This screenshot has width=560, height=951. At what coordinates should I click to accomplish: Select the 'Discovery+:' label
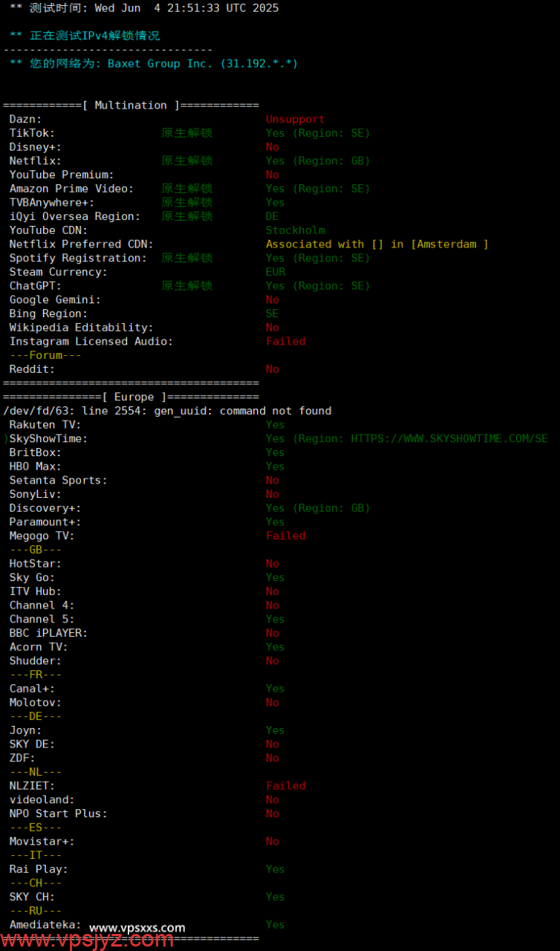pos(46,508)
